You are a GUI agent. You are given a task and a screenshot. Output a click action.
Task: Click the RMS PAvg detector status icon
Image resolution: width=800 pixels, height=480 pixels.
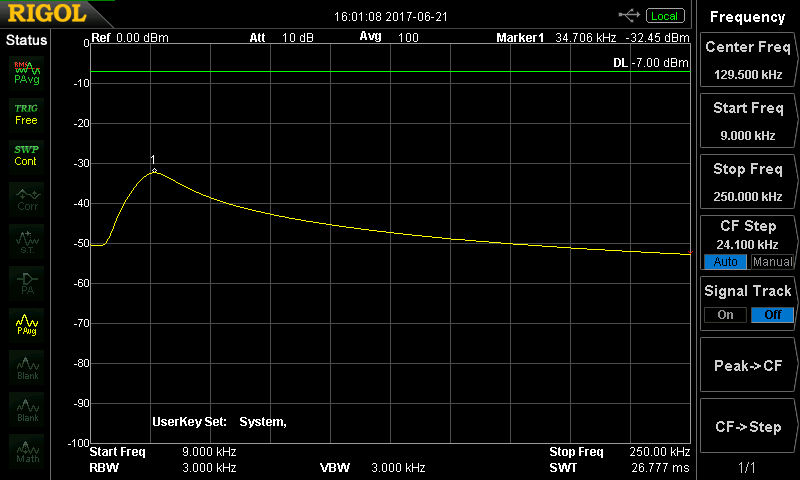27,73
